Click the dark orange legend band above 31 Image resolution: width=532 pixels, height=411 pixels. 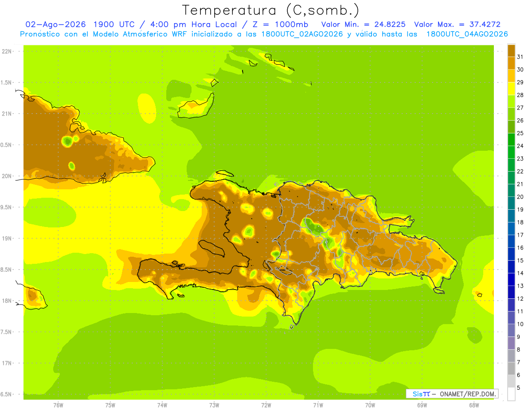[511, 51]
